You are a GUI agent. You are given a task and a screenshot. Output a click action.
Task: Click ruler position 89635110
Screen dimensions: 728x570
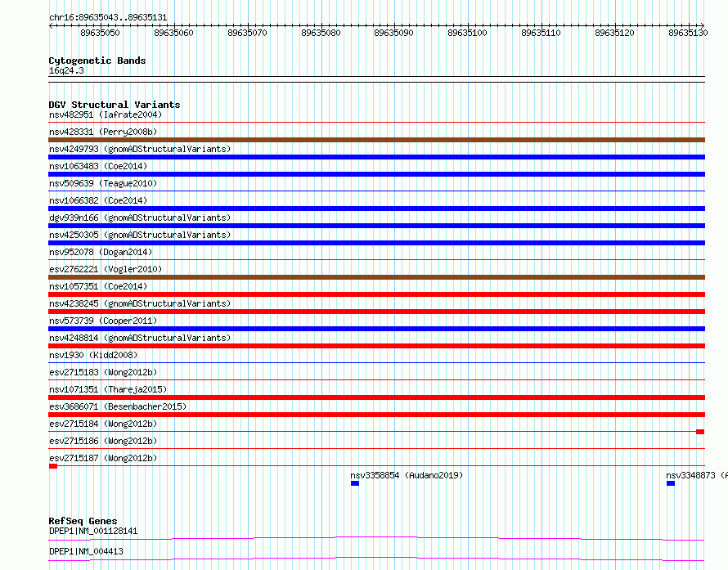coord(541,33)
